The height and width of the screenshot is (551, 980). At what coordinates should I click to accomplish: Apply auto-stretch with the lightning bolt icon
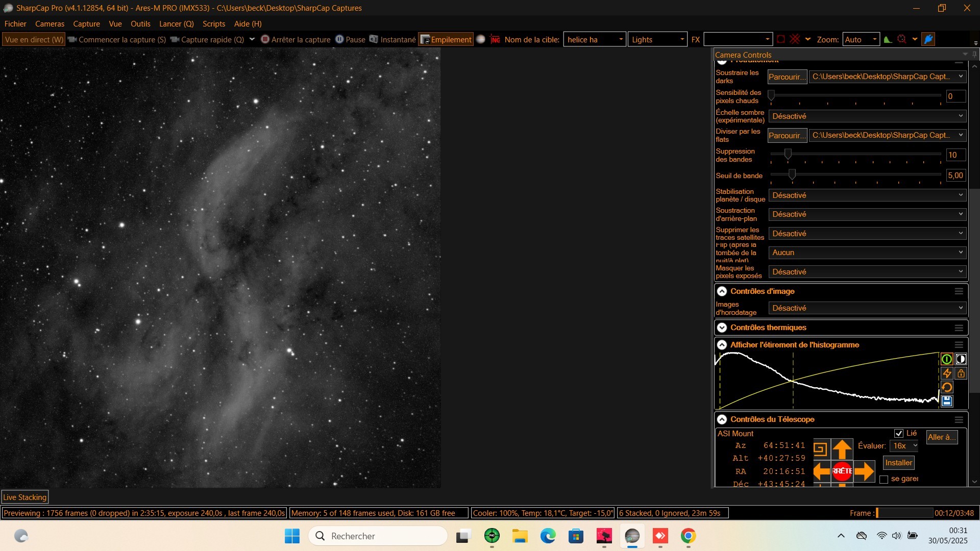(946, 373)
